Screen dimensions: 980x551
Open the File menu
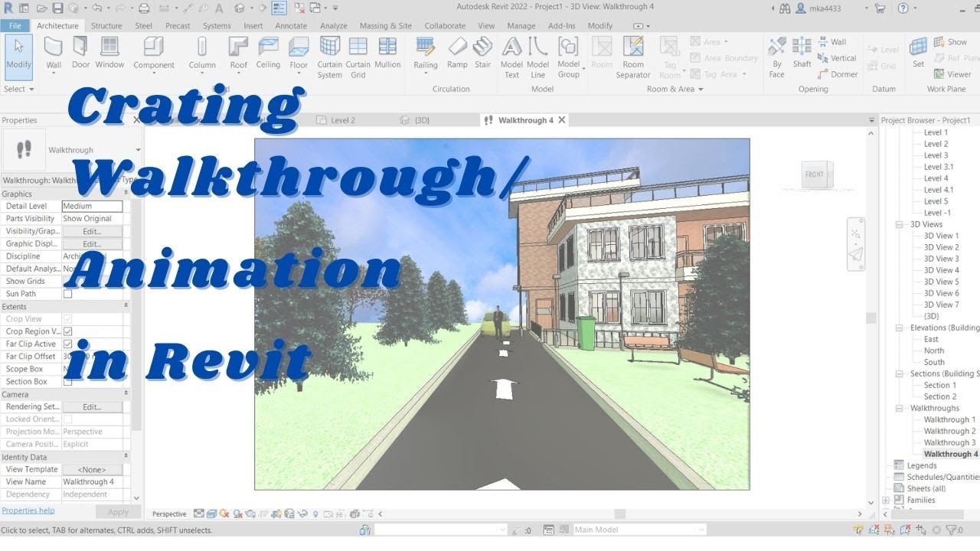pos(15,25)
